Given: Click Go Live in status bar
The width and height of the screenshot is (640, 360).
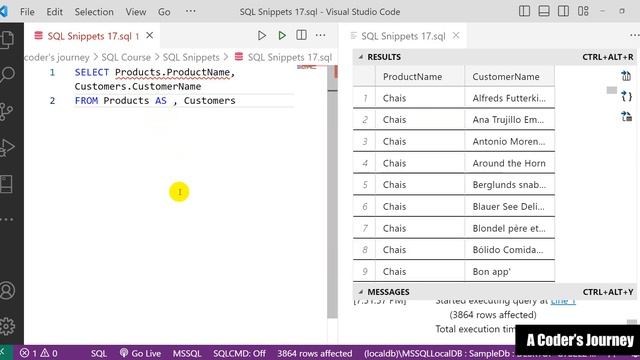Looking at the screenshot, I should pyautogui.click(x=140, y=353).
